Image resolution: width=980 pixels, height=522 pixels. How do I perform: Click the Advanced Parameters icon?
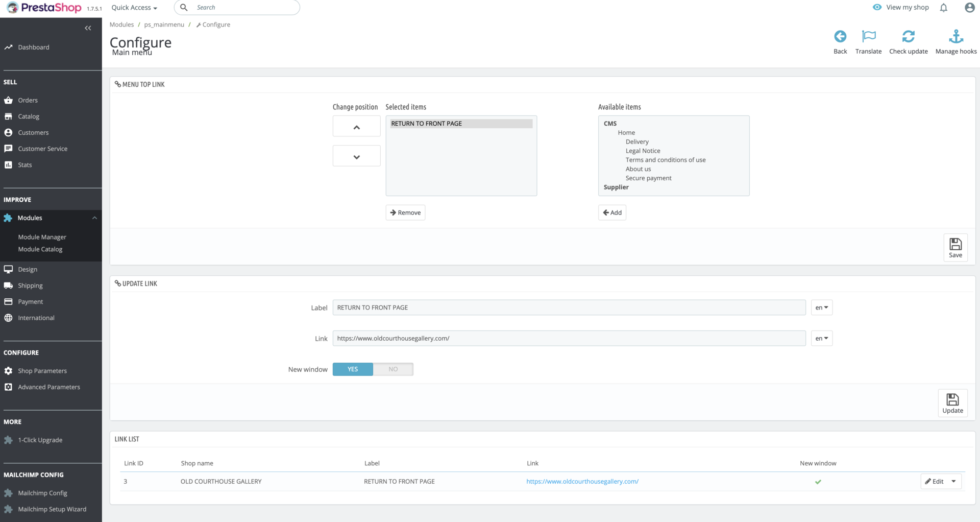coord(8,387)
